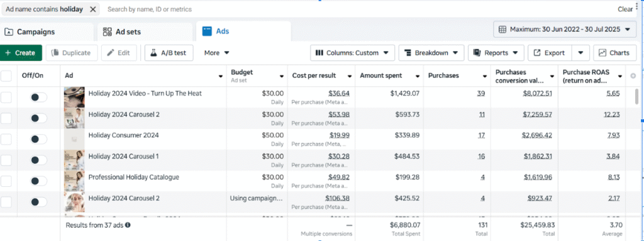Remove the 'Ad name contains holiday' filter
Image resolution: width=644 pixels, height=241 pixels.
(x=93, y=9)
